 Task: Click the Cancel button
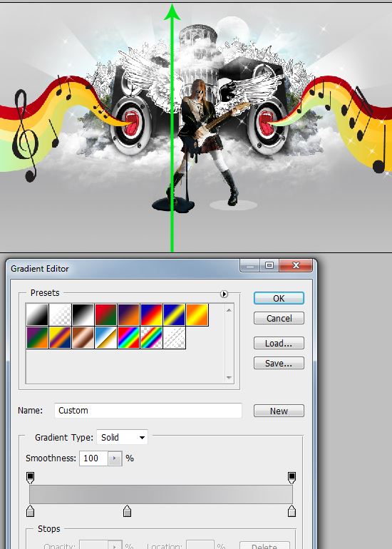279,318
